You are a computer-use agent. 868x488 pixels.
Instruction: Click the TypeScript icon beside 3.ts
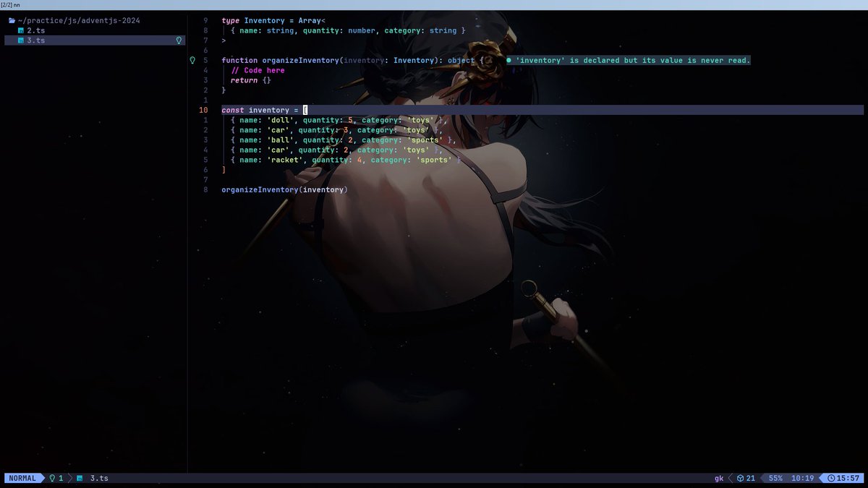tap(21, 40)
